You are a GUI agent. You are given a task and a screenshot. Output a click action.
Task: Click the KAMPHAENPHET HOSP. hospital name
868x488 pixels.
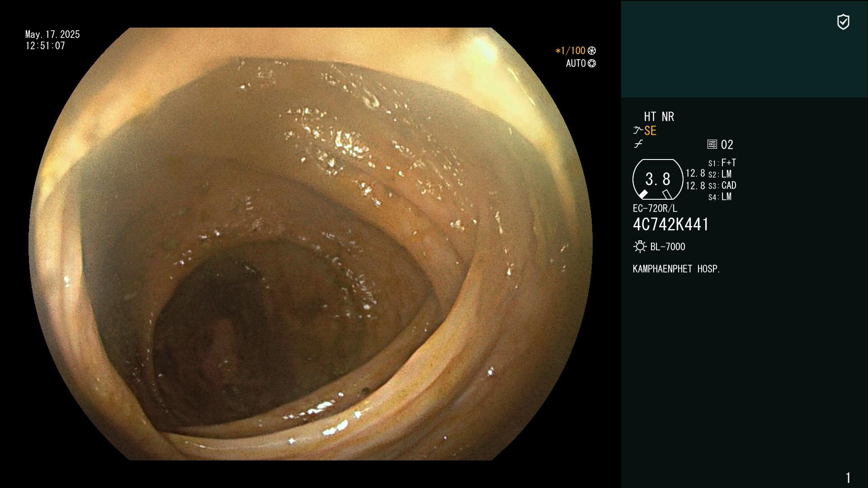(x=676, y=269)
